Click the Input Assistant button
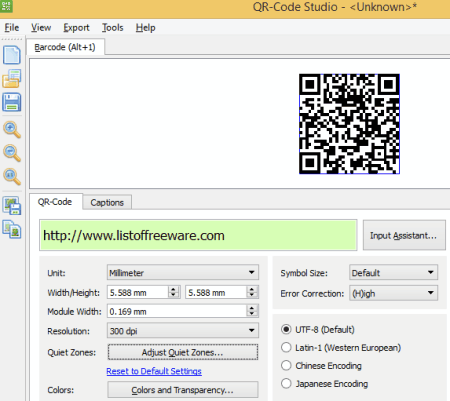Screen dimensions: 450x401 (404, 235)
